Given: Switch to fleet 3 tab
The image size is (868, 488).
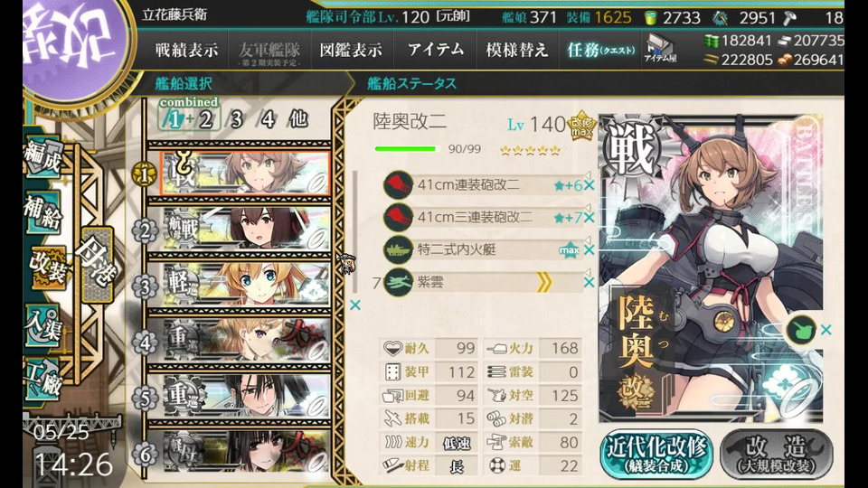Looking at the screenshot, I should point(237,119).
